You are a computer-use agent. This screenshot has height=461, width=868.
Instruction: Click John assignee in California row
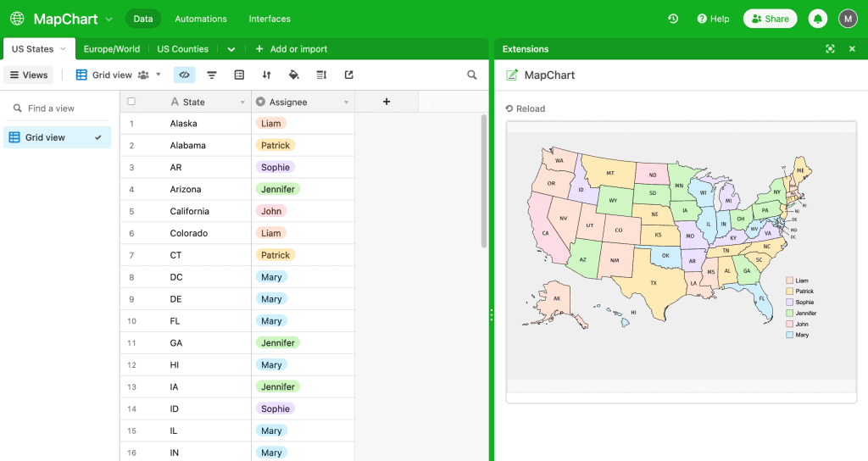(271, 211)
